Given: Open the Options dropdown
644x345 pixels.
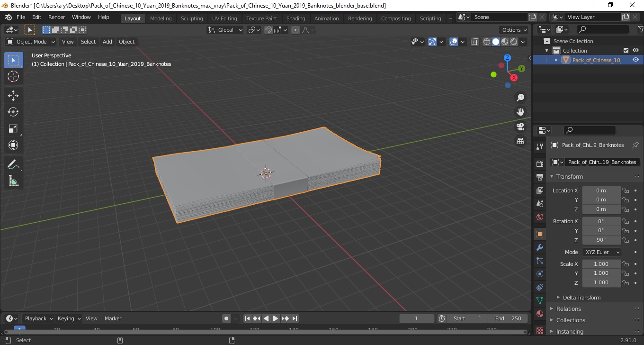Looking at the screenshot, I should pyautogui.click(x=515, y=30).
